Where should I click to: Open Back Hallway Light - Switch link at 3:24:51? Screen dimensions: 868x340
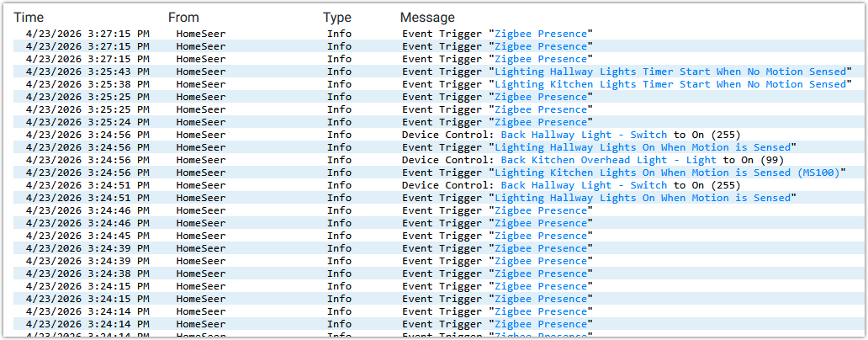pyautogui.click(x=584, y=185)
